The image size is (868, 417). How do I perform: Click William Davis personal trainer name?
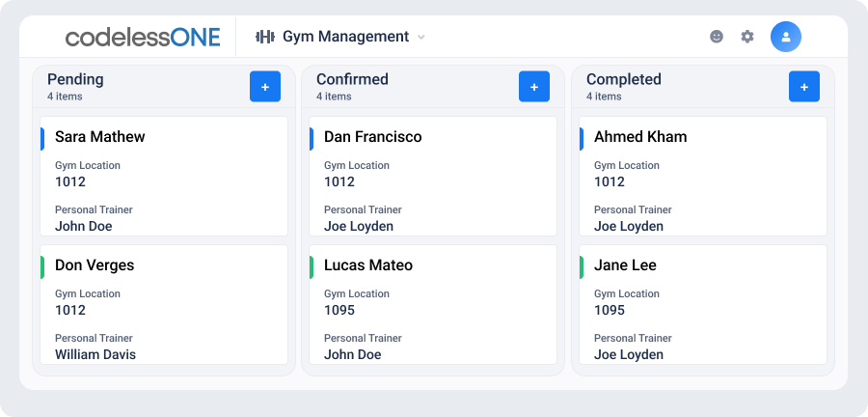[x=95, y=354]
